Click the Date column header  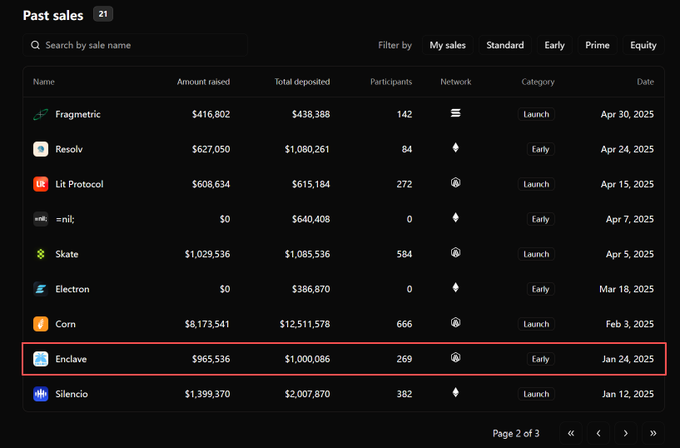click(645, 82)
